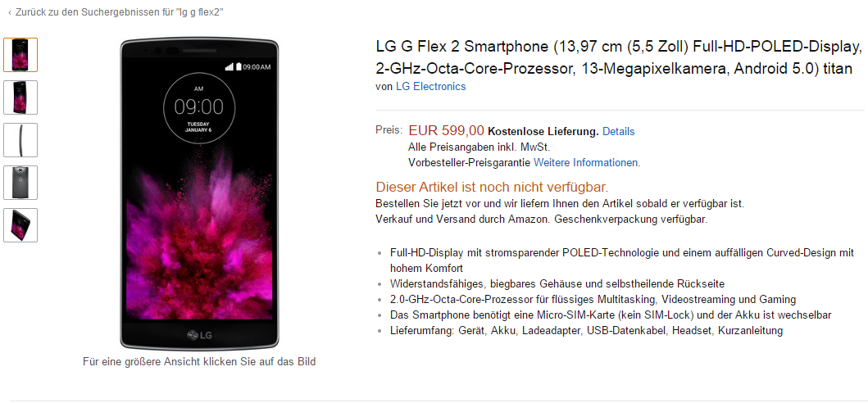This screenshot has width=868, height=403.
Task: Go back to search results for "lg g flex2"
Action: click(x=119, y=11)
